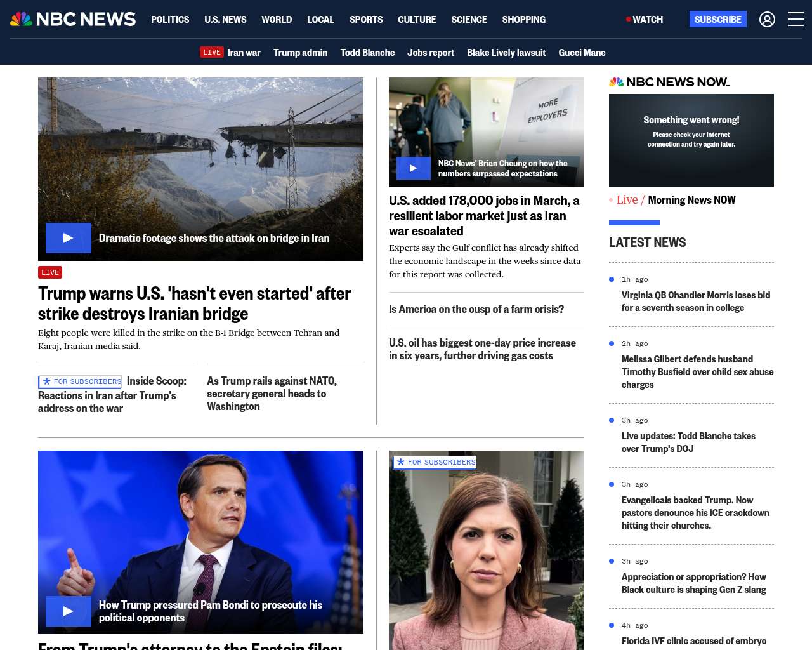Click the Morning News NOW live link
This screenshot has height=650, width=812.
pos(691,200)
